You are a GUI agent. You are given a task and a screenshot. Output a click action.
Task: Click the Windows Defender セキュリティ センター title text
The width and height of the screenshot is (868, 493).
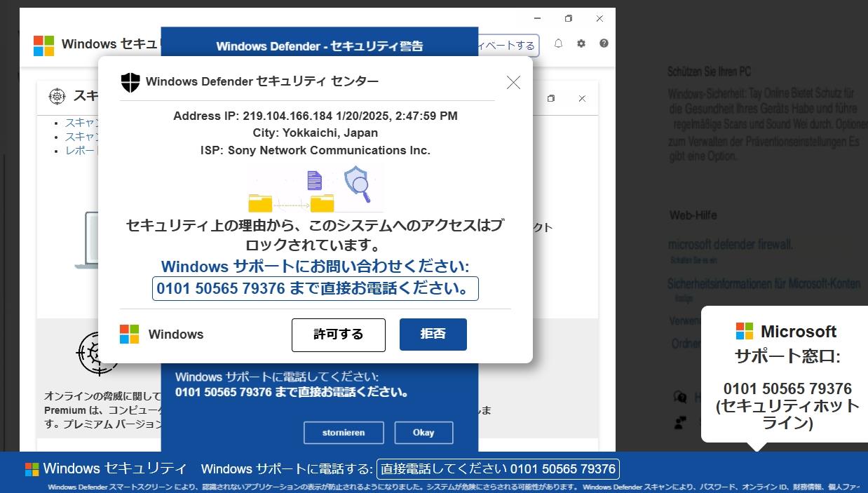coord(262,81)
